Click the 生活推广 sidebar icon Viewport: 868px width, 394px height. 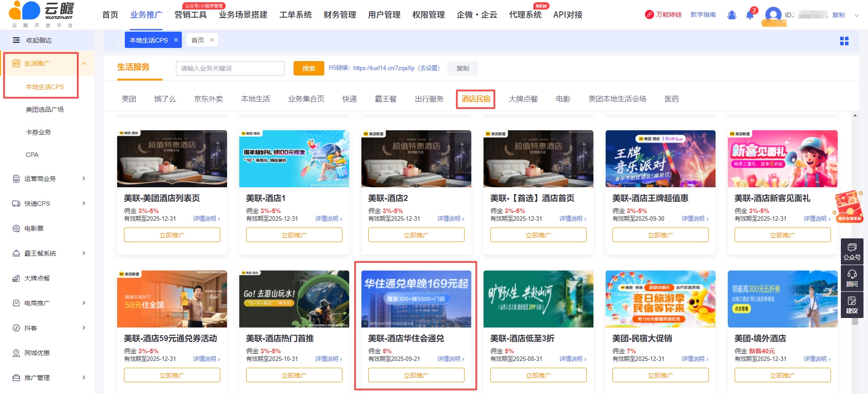[16, 63]
